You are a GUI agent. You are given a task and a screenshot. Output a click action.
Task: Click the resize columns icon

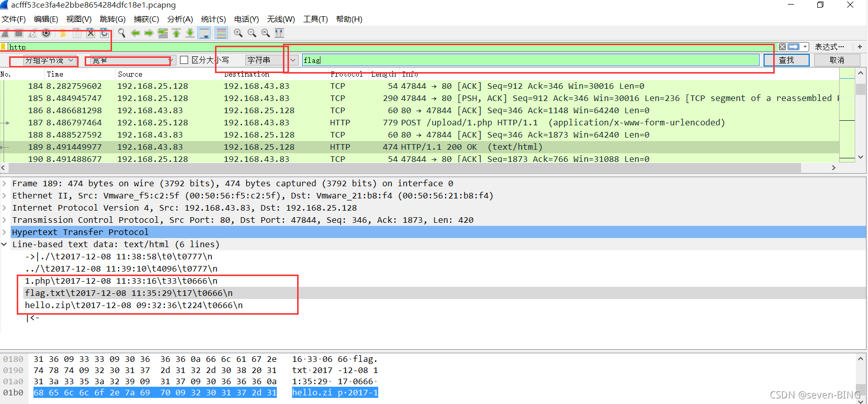(279, 33)
